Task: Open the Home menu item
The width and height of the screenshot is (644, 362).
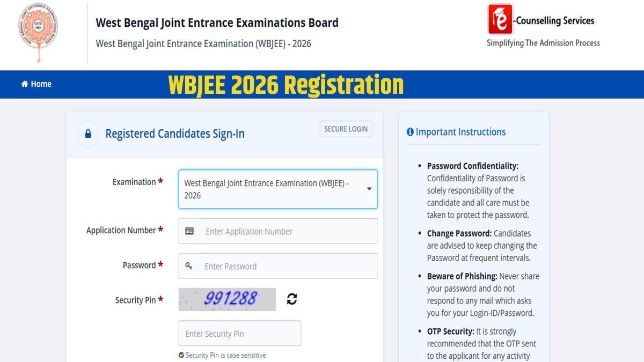Action: coord(41,84)
